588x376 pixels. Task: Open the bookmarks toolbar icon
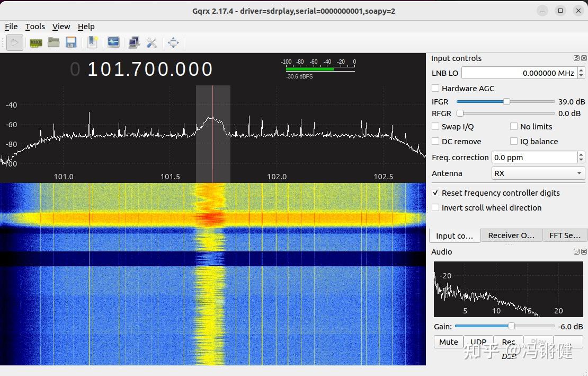(x=93, y=43)
